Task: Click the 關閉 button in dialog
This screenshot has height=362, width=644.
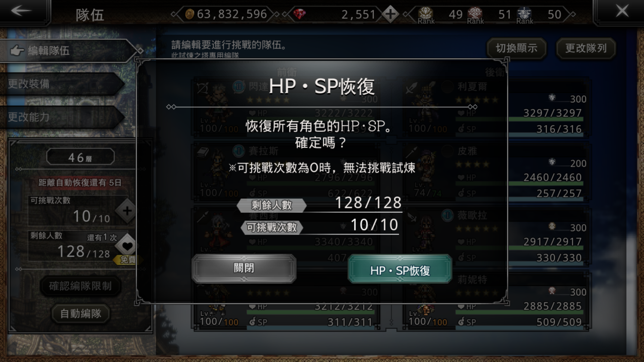Action: [244, 268]
